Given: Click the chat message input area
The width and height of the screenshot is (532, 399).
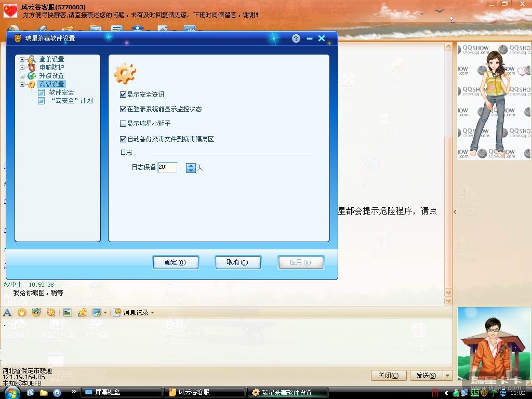Looking at the screenshot, I should (227, 343).
